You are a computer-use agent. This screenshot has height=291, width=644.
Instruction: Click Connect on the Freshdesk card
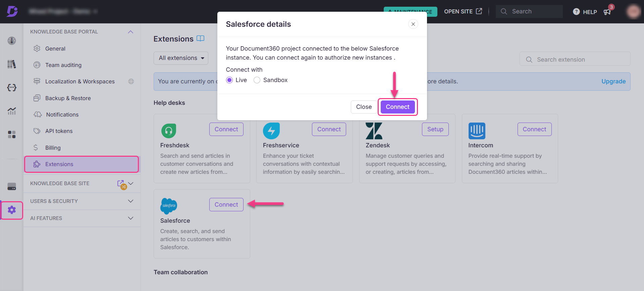point(226,129)
